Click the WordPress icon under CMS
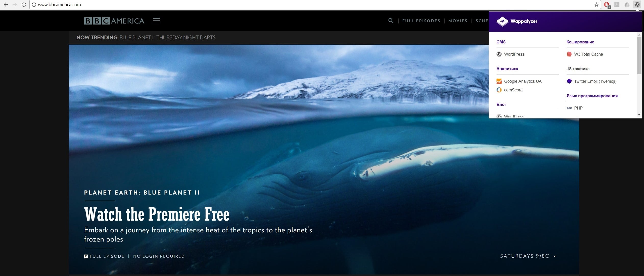 point(499,54)
